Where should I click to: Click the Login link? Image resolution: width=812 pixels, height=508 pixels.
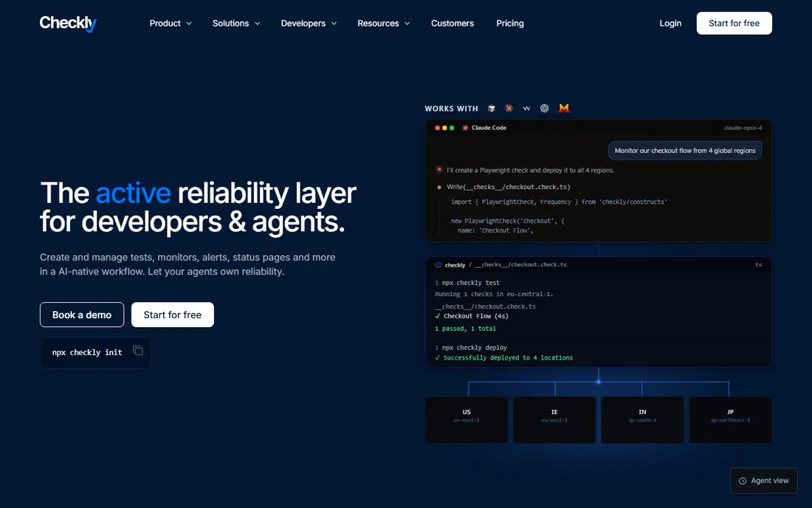click(670, 24)
